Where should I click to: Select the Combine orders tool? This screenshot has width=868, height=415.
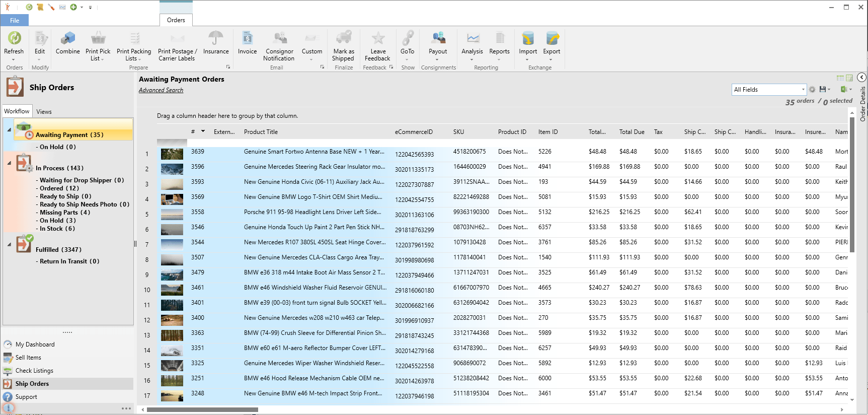tap(67, 38)
